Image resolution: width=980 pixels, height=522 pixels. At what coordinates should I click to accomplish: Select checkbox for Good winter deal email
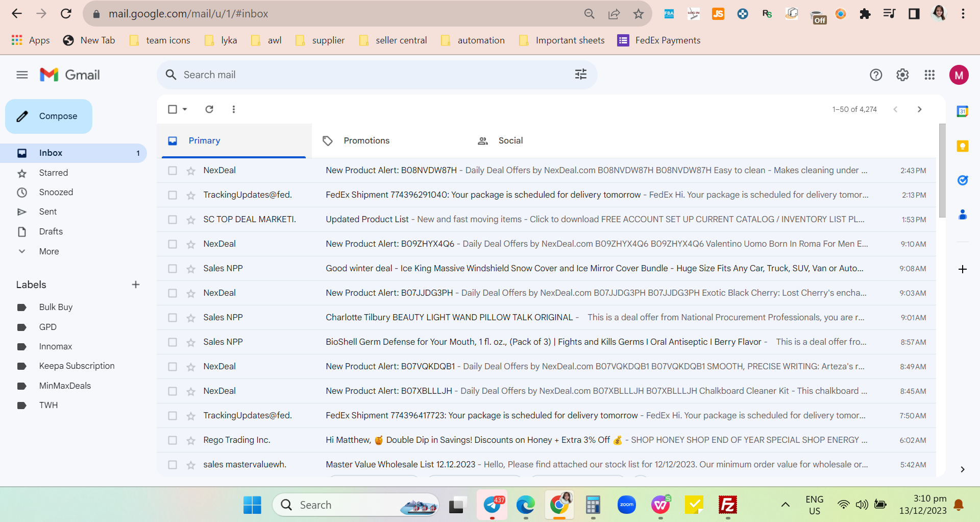(173, 269)
